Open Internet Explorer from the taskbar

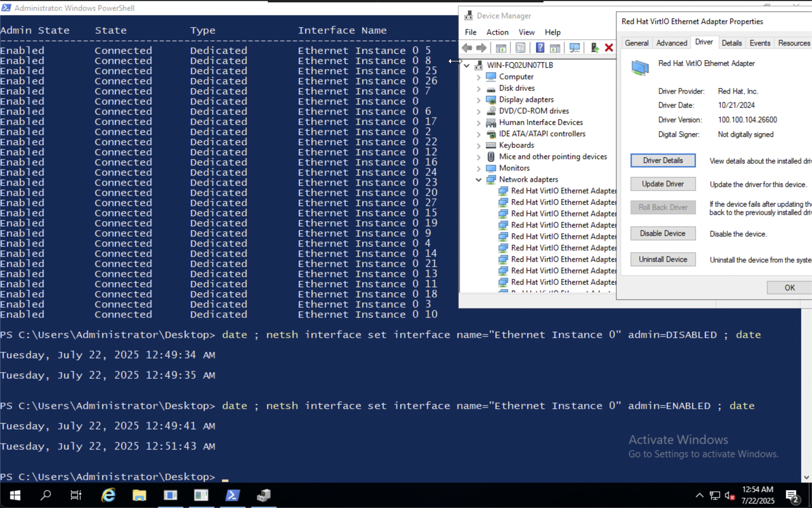click(108, 495)
